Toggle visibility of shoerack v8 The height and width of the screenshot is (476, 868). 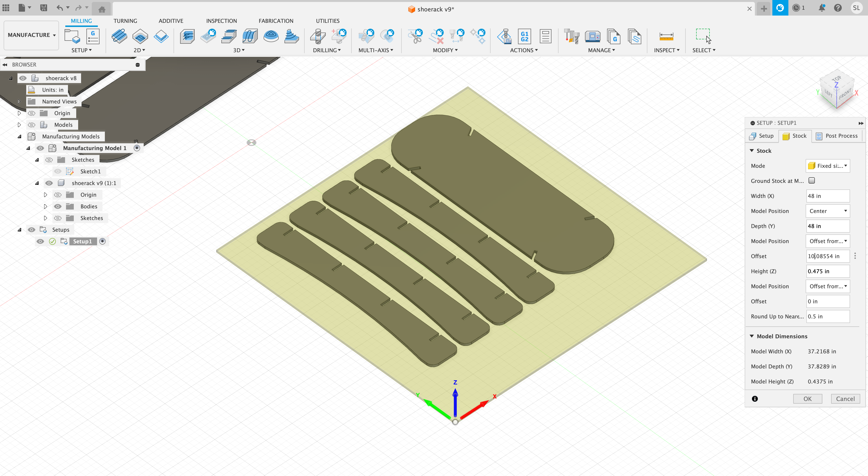pyautogui.click(x=23, y=78)
